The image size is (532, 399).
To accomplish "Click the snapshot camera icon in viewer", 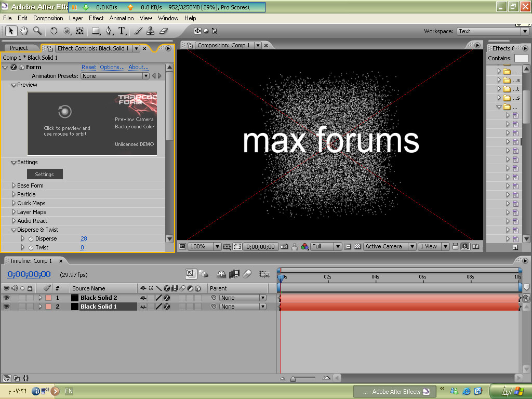I will coord(284,247).
